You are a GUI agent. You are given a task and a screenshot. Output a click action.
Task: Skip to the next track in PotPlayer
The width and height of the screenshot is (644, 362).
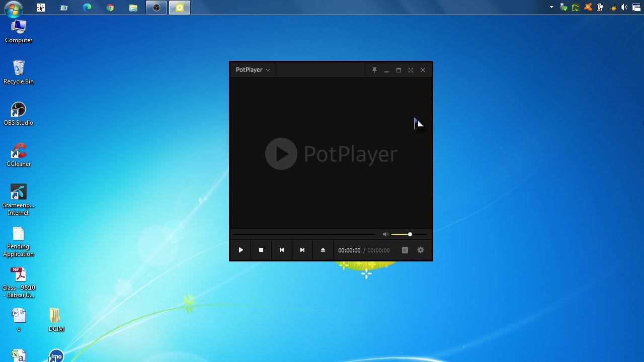302,250
